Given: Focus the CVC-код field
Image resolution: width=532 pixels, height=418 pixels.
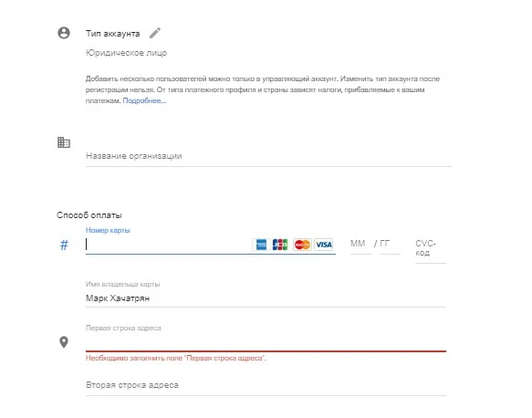Looking at the screenshot, I should click(431, 249).
